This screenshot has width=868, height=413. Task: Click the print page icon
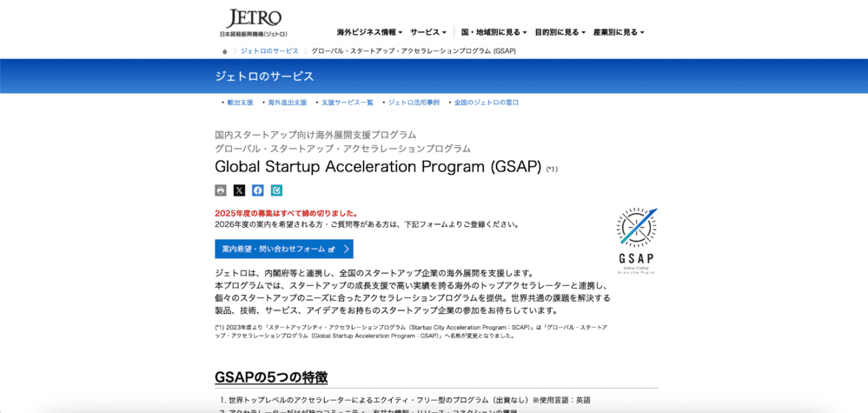coord(221,190)
